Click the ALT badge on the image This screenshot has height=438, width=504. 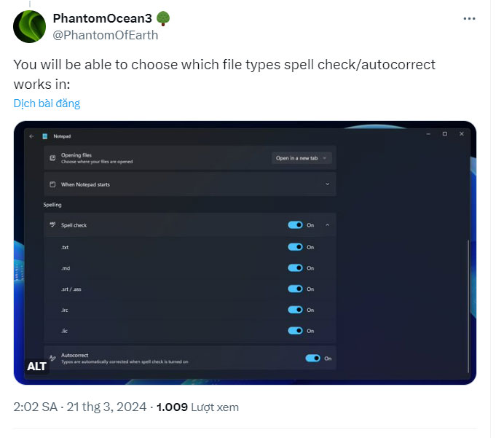click(36, 366)
